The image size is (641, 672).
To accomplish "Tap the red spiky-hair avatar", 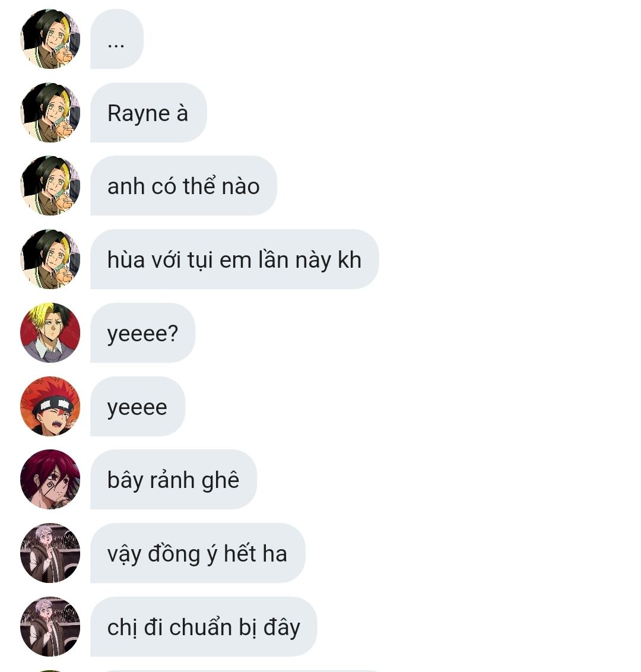I will 50,406.
